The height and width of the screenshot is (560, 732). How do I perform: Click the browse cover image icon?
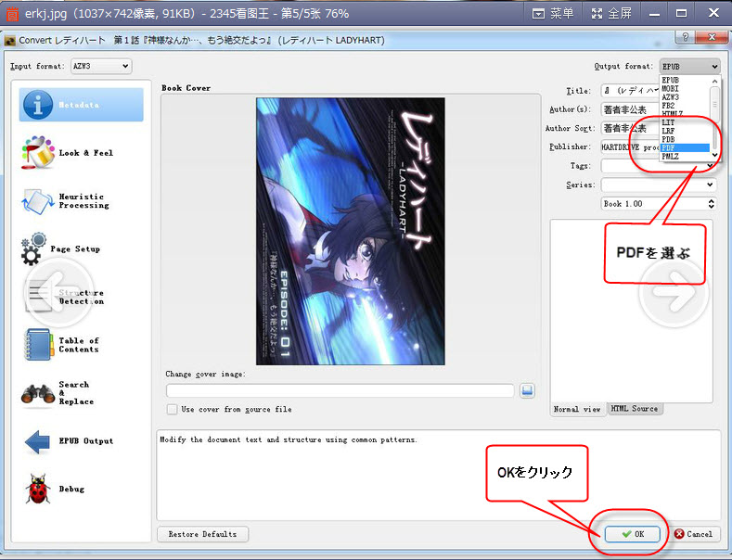click(527, 390)
